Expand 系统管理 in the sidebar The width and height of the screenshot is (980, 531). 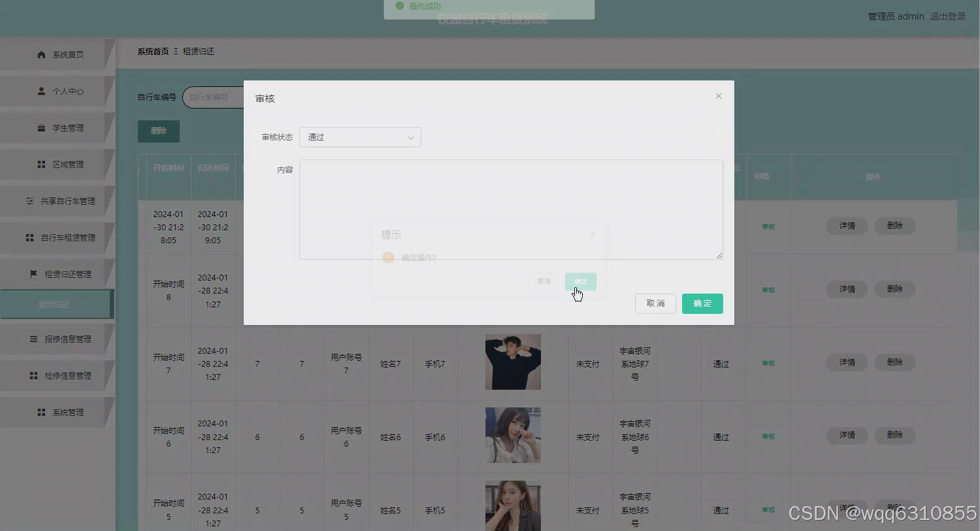57,412
